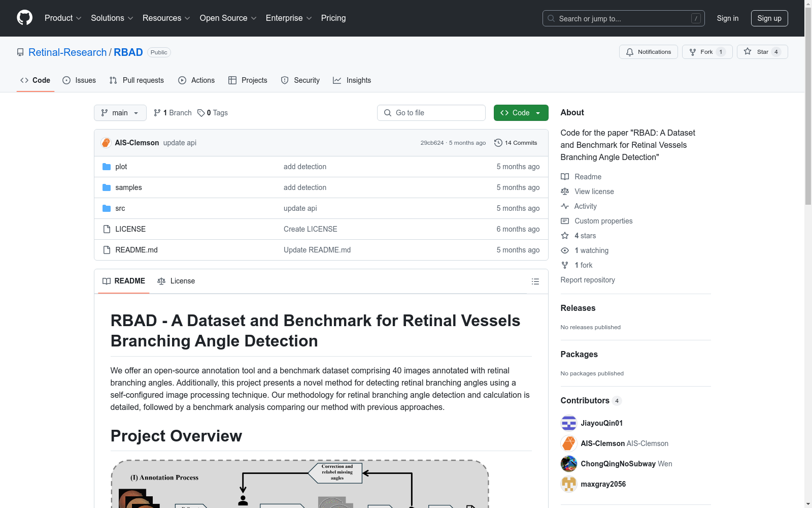
Task: Expand the Solutions menu
Action: (112, 18)
